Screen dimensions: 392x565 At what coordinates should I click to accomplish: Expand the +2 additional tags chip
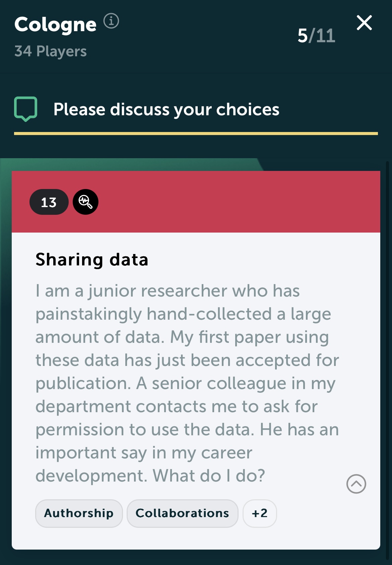coord(260,513)
